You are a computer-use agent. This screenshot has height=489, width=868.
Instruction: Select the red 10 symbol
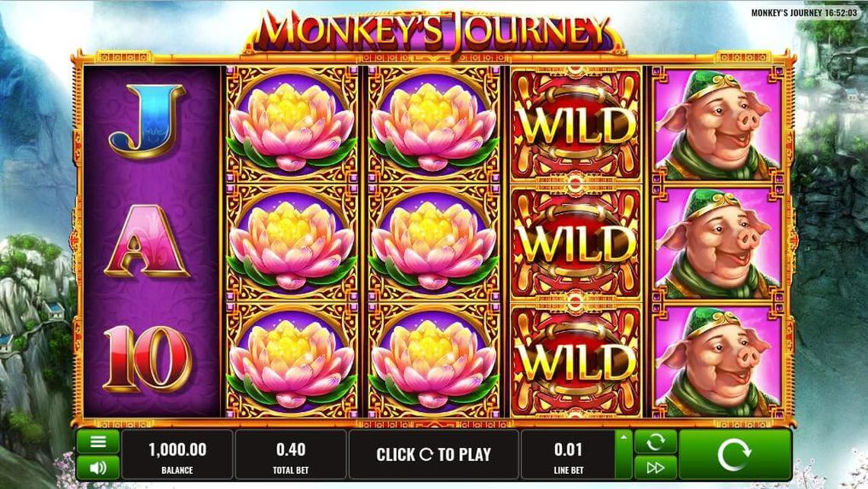pyautogui.click(x=147, y=359)
